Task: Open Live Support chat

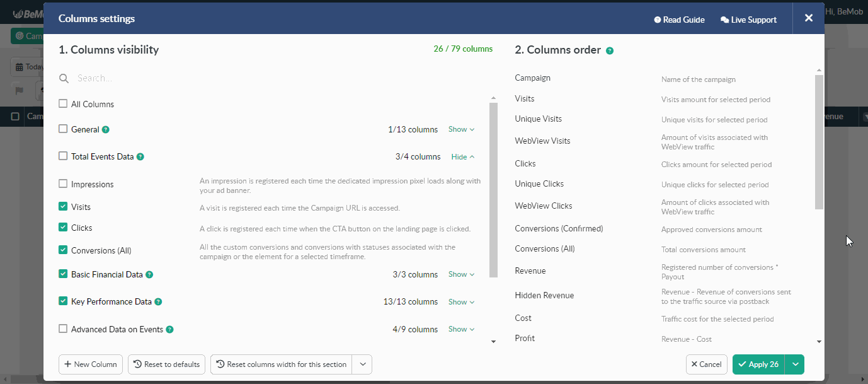Action: 748,20
